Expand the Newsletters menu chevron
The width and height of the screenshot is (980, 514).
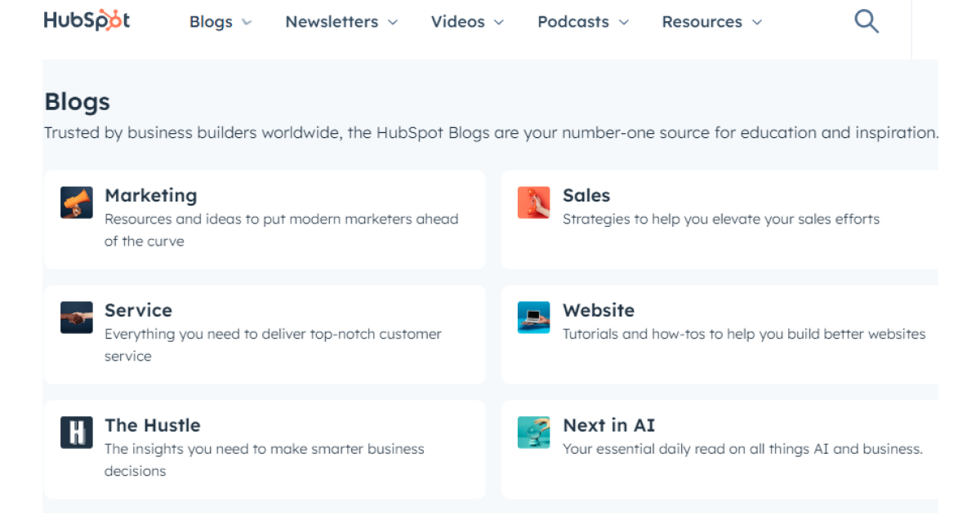coord(393,23)
